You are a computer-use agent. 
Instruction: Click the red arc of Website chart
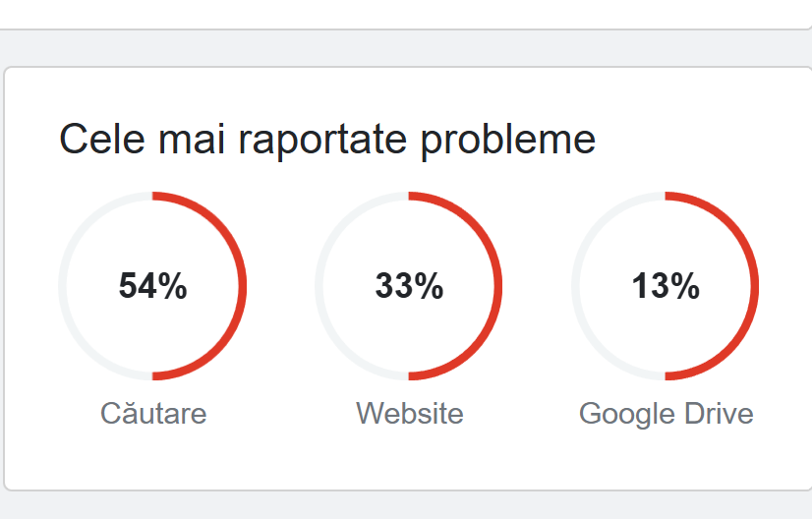pyautogui.click(x=498, y=286)
